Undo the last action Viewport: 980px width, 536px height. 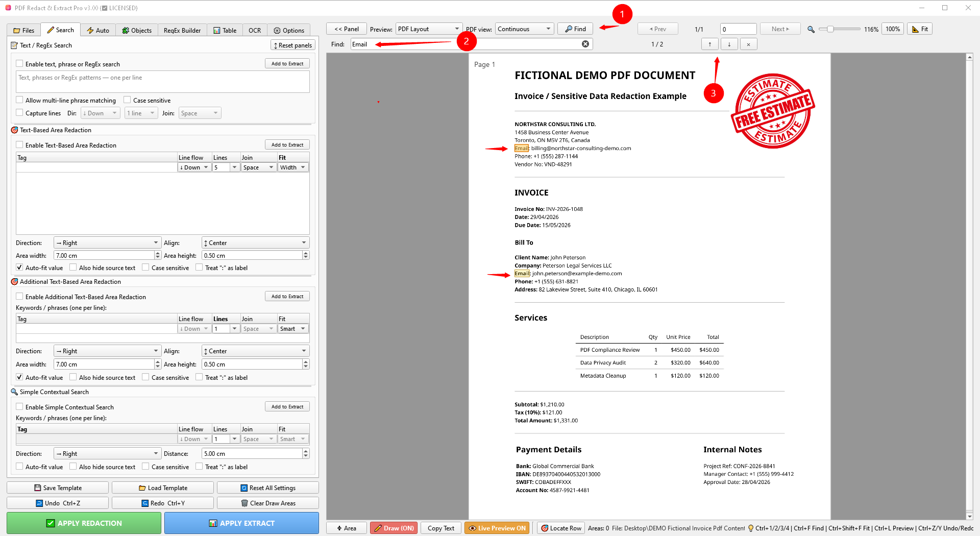pyautogui.click(x=58, y=503)
